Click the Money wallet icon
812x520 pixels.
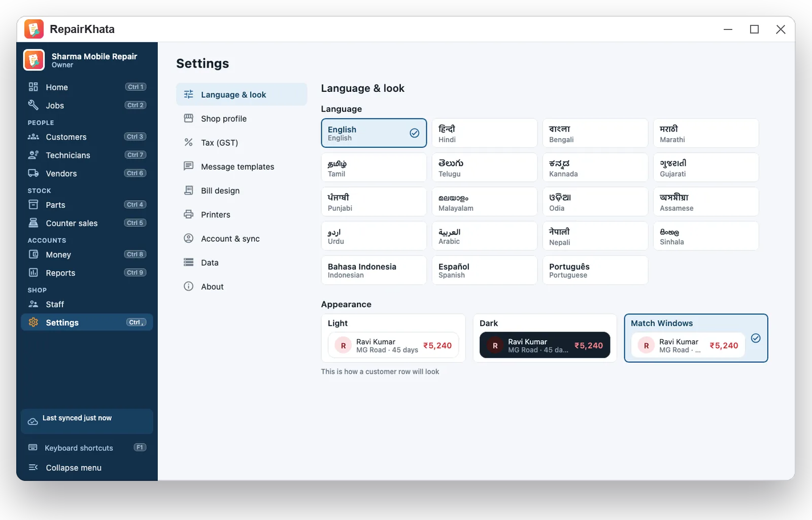33,254
